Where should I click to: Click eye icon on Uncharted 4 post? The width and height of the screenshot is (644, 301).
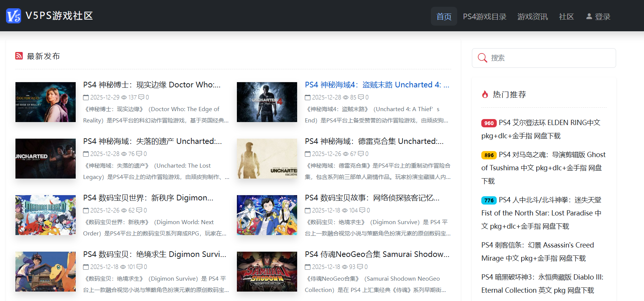(346, 97)
